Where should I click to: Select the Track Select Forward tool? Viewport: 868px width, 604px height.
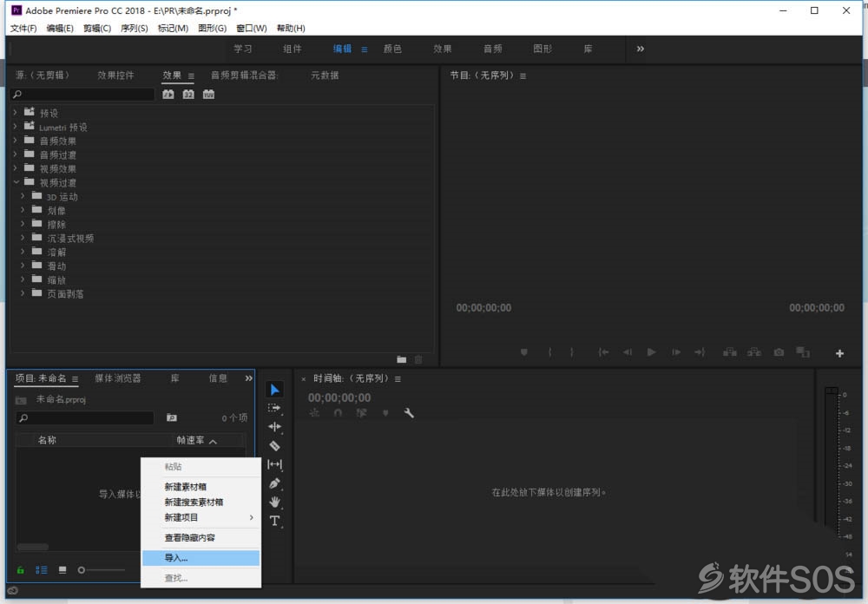click(274, 409)
